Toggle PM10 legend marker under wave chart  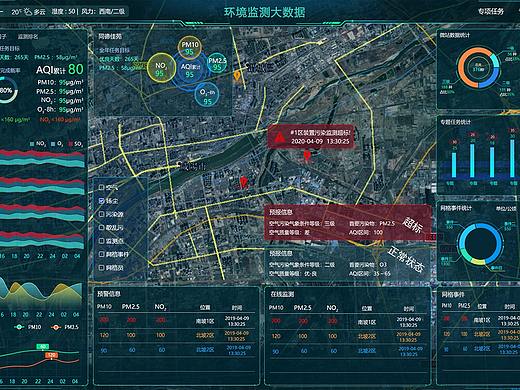pos(20,327)
